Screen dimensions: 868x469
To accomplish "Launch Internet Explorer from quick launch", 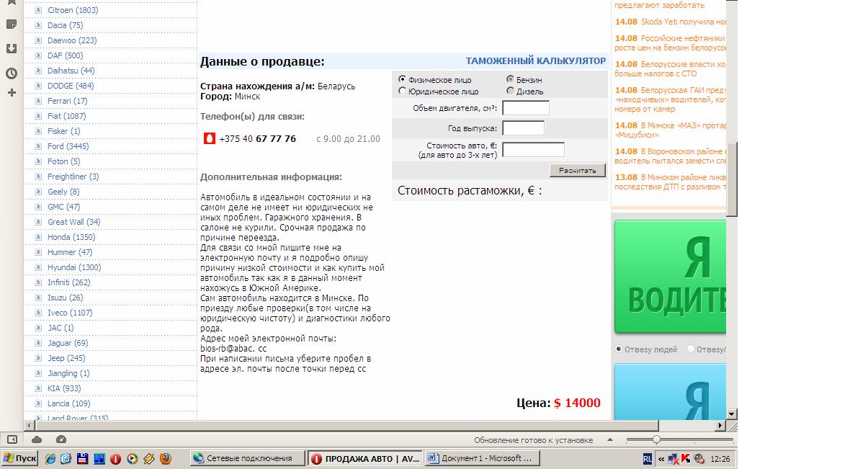I will click(x=50, y=458).
